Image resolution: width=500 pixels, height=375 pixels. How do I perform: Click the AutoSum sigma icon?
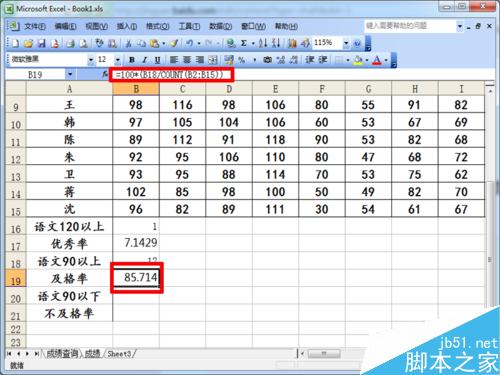[x=244, y=43]
